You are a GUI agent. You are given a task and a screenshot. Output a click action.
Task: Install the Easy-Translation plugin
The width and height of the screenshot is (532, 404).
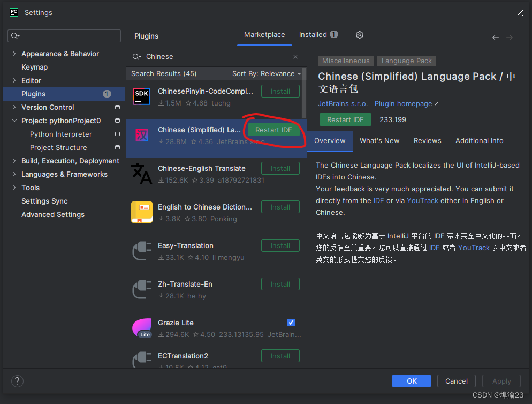click(x=280, y=245)
